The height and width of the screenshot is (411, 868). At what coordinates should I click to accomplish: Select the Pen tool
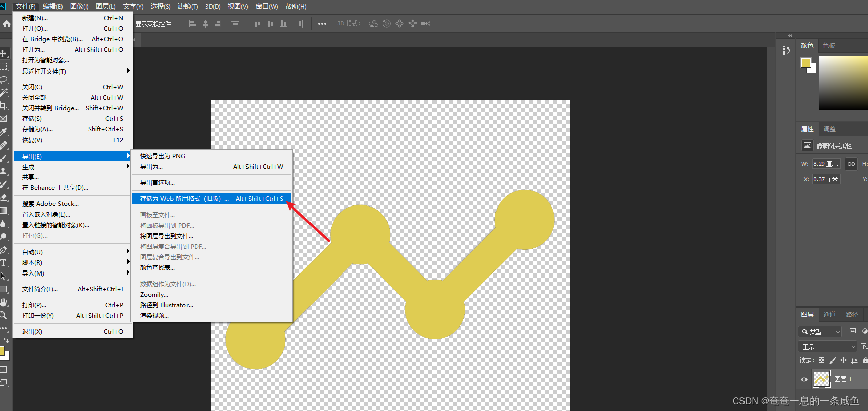pos(4,250)
